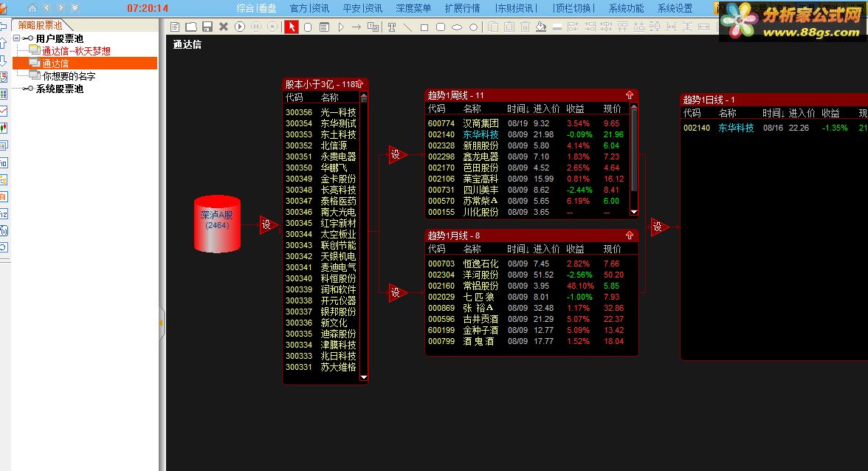Click 设 node between 深沪A股 and 股本小于3亿
The width and height of the screenshot is (868, 471).
pos(268,224)
